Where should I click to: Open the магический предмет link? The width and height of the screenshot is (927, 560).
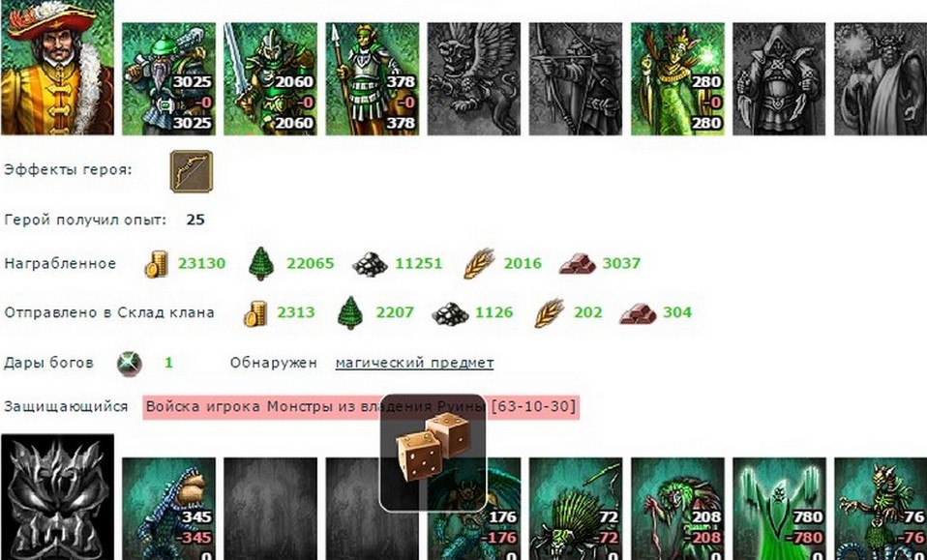(x=414, y=363)
